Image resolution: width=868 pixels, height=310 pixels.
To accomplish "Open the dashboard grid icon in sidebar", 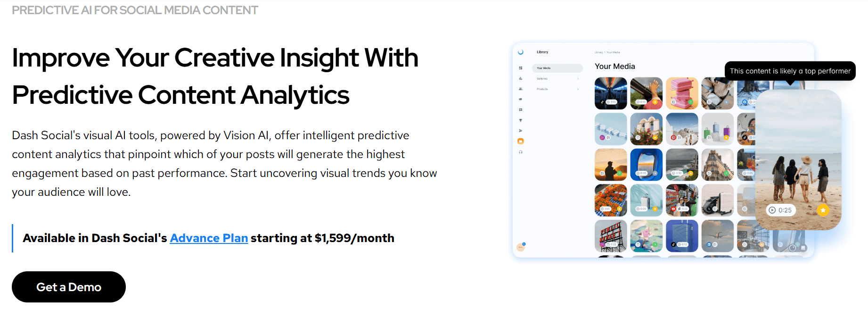I will (x=521, y=68).
